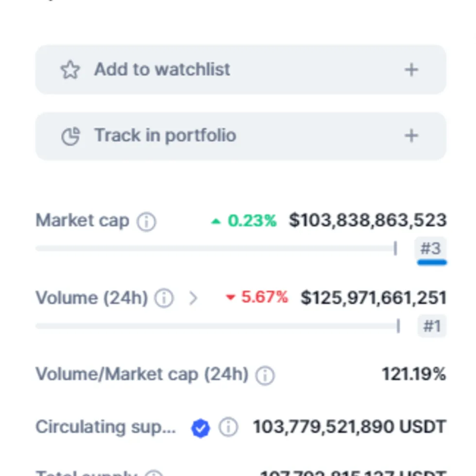Open Market cap info tooltip icon

(x=146, y=222)
